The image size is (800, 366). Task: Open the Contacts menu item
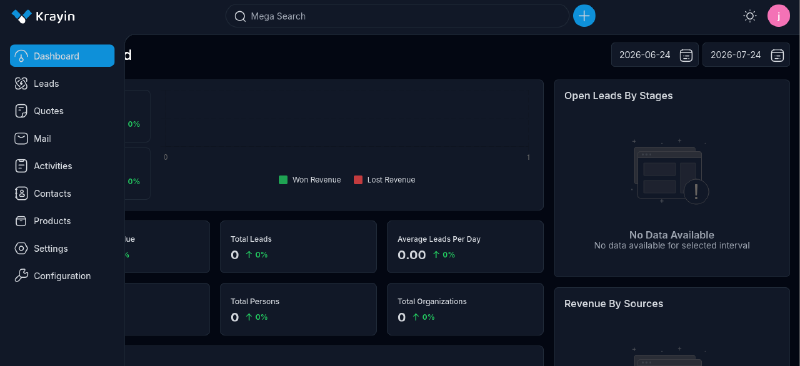point(62,193)
